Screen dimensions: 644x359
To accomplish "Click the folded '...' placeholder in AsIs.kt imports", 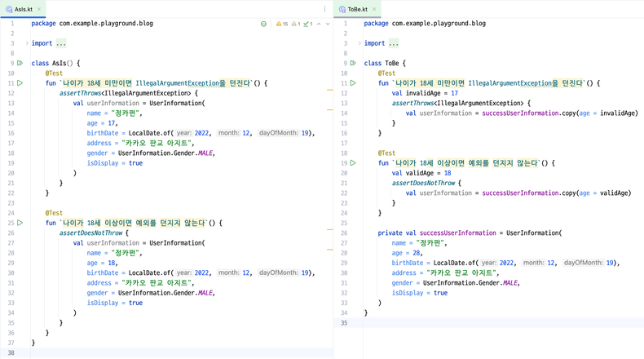I will pyautogui.click(x=61, y=43).
